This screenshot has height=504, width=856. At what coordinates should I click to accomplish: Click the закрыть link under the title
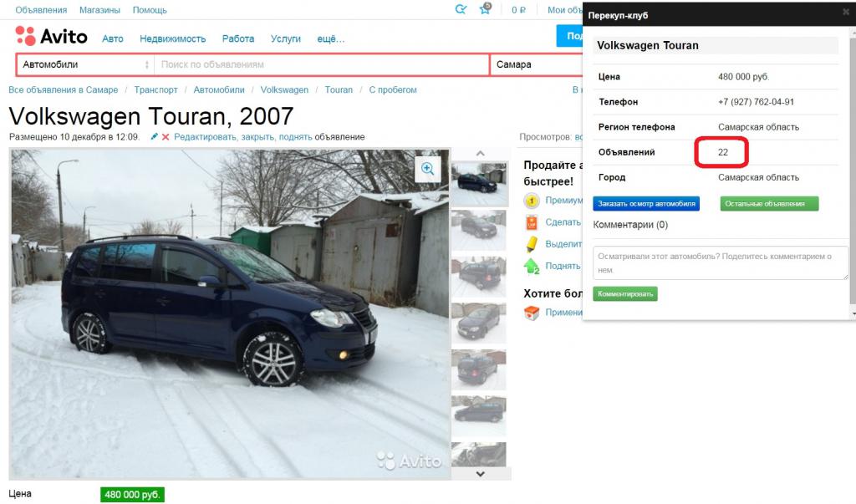258,137
